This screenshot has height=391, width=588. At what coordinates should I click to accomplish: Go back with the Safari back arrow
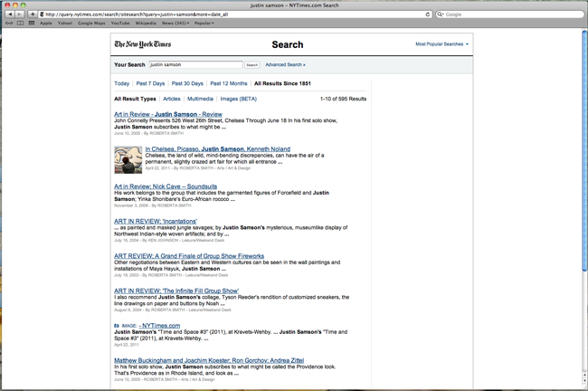tap(10, 14)
